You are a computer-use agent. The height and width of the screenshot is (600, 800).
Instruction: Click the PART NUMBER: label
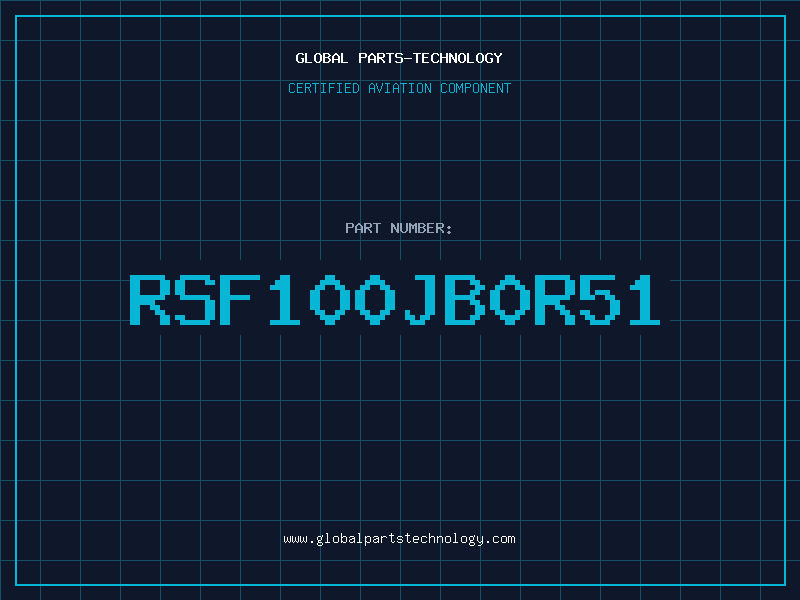point(398,228)
